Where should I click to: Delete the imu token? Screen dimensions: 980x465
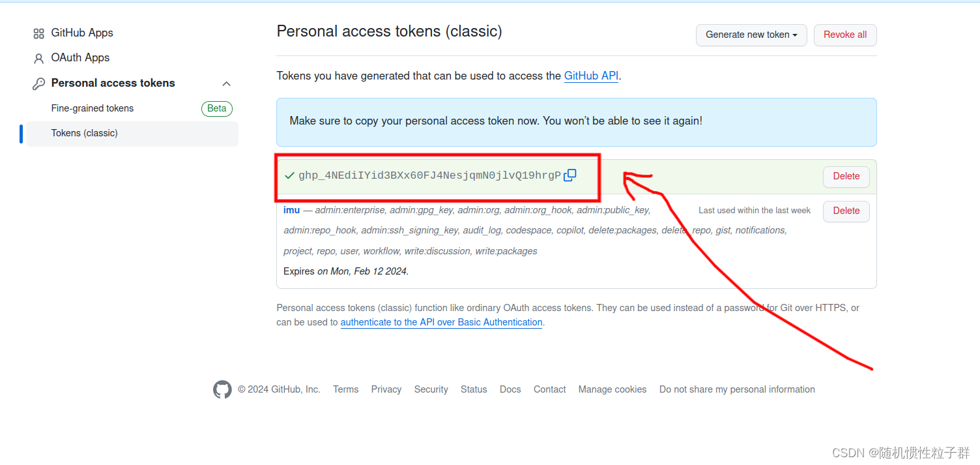(x=845, y=211)
